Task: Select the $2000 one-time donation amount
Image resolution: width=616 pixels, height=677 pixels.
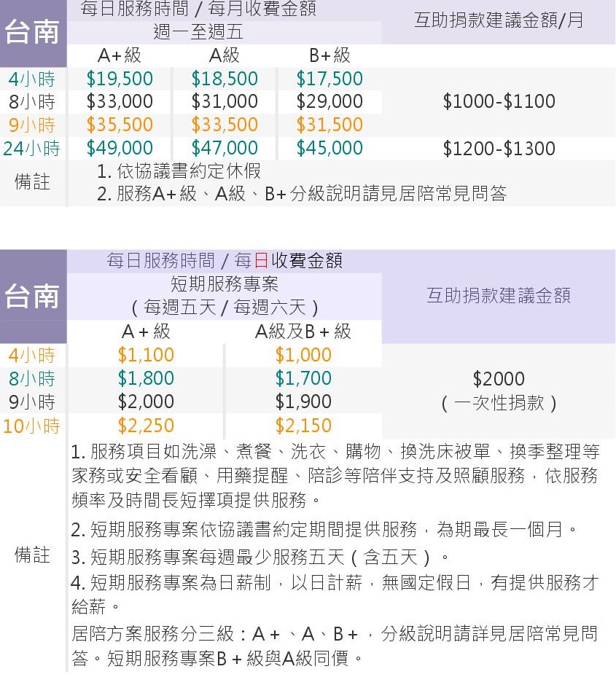Action: 499,379
